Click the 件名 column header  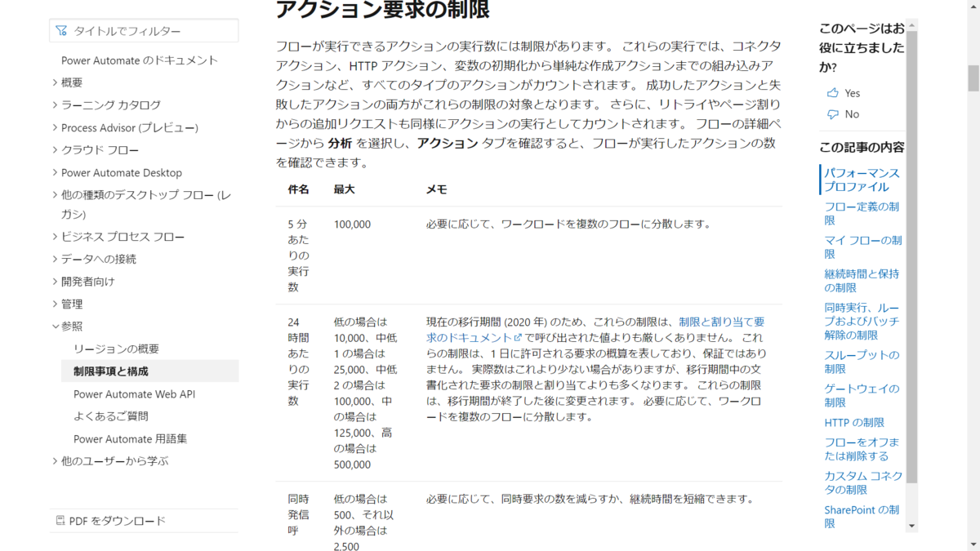[x=298, y=189]
